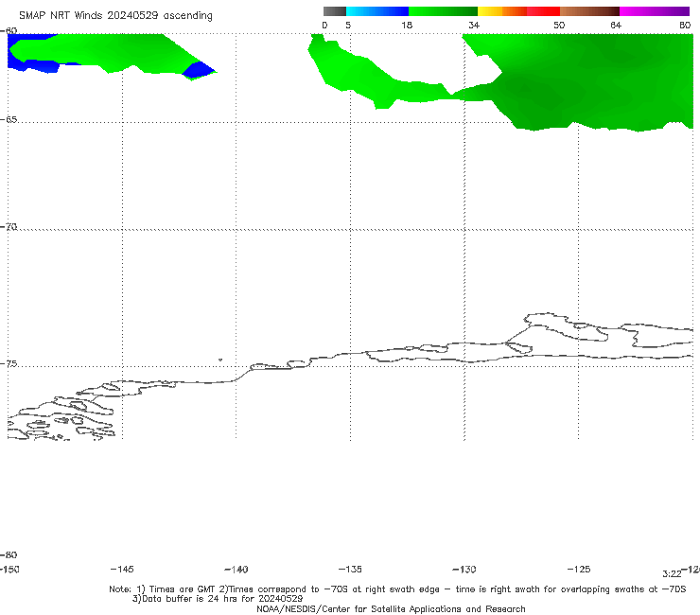Click the small blue wind patch near -141 longitude

click(x=199, y=71)
